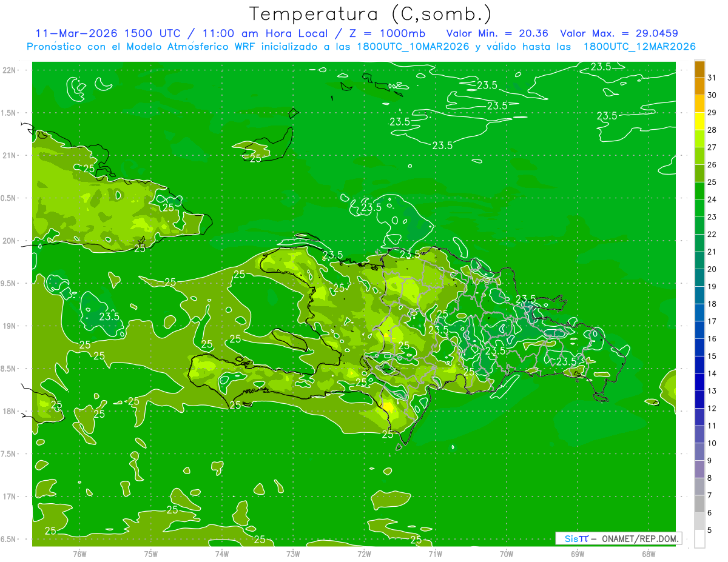Click the Valor Min. = 20.36 text

pyautogui.click(x=497, y=33)
